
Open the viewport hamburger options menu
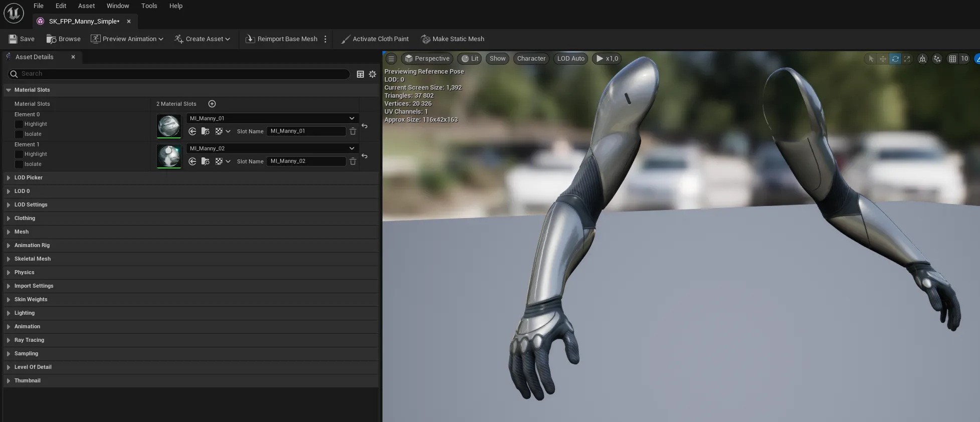391,59
